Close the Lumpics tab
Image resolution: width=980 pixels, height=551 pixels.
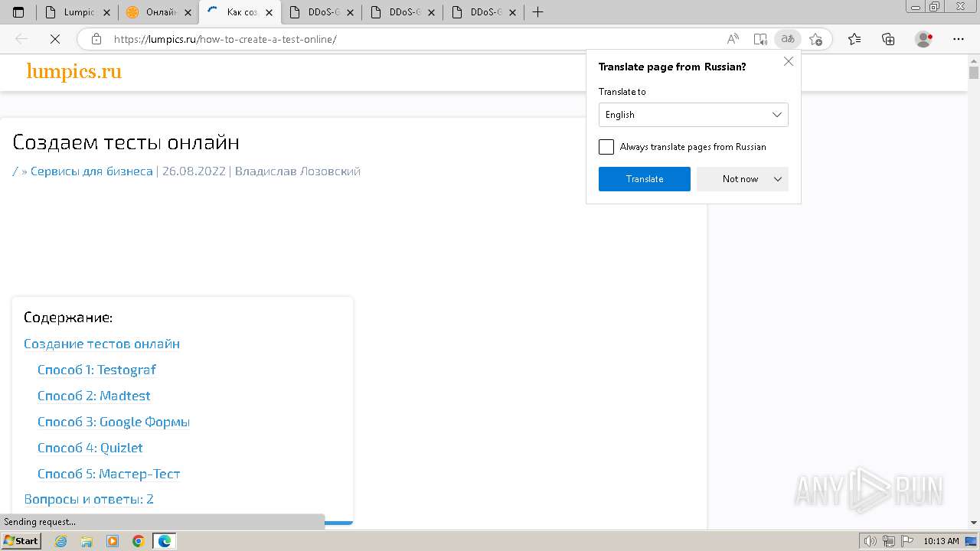pyautogui.click(x=106, y=12)
